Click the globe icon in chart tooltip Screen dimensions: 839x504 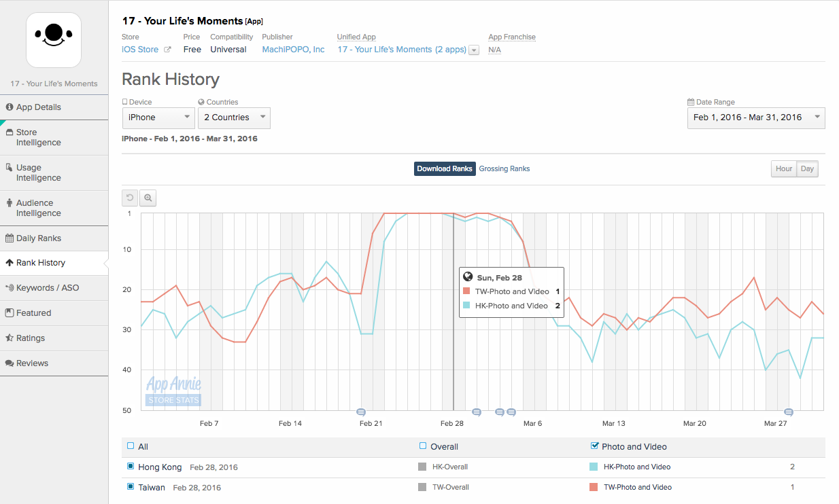[x=468, y=277]
